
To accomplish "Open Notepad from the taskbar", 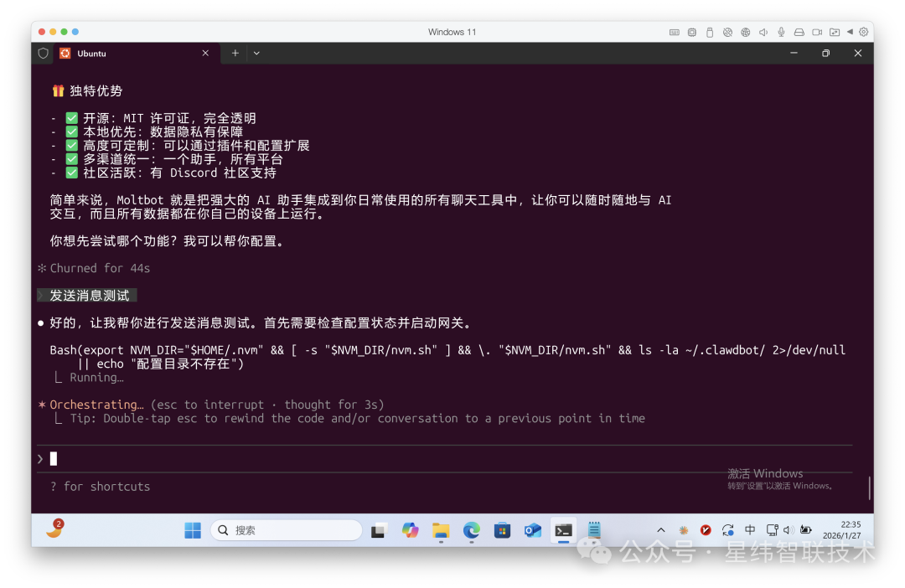I will pyautogui.click(x=594, y=530).
